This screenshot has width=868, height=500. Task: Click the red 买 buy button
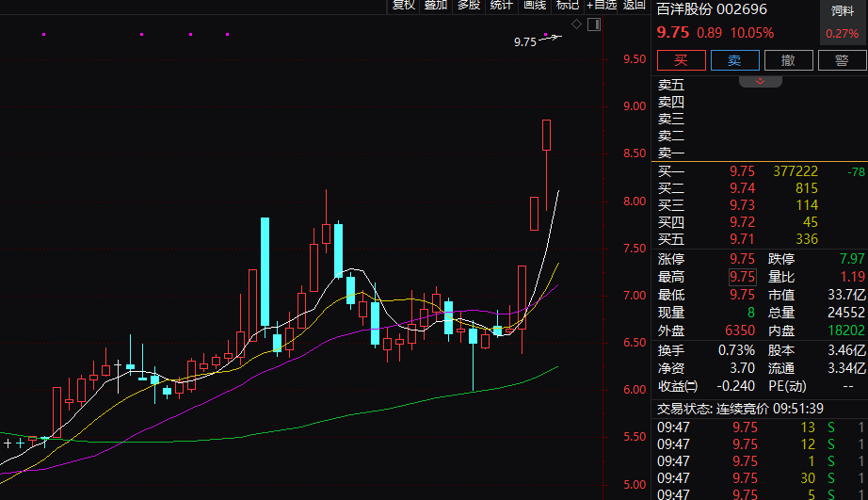tap(681, 60)
